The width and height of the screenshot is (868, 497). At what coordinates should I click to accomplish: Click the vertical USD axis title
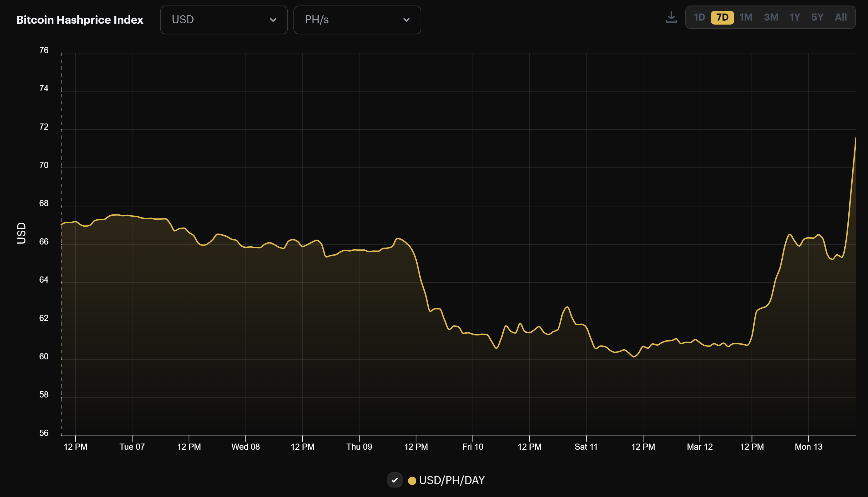coord(21,233)
